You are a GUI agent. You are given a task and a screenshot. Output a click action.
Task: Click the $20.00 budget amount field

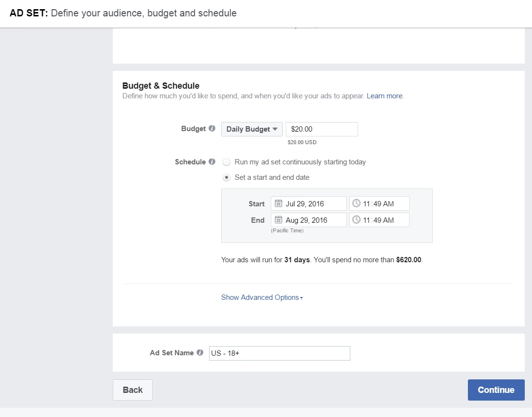click(321, 129)
